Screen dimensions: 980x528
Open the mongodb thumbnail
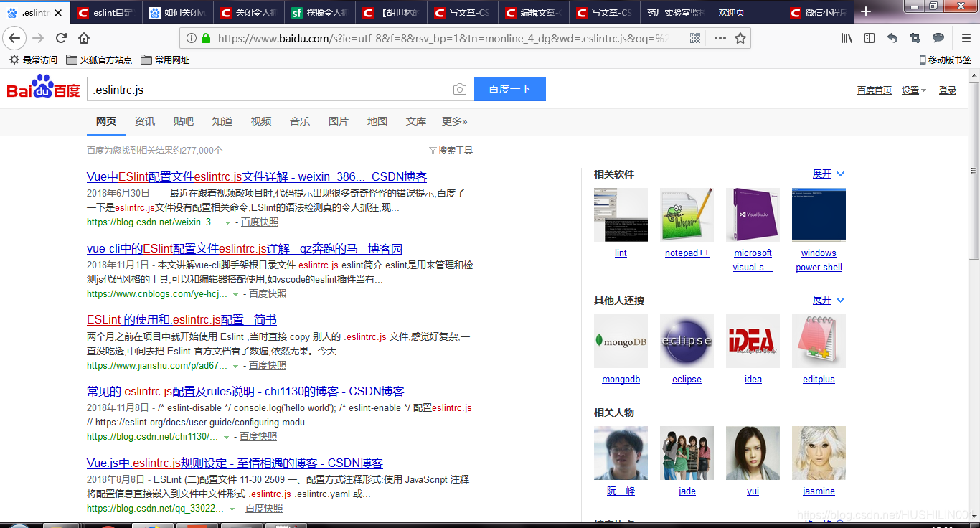621,341
